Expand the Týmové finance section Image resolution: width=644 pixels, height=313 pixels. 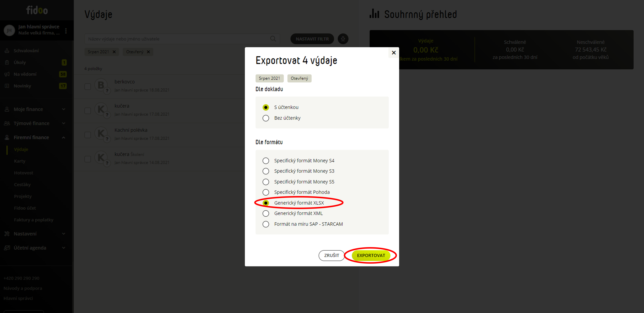64,123
